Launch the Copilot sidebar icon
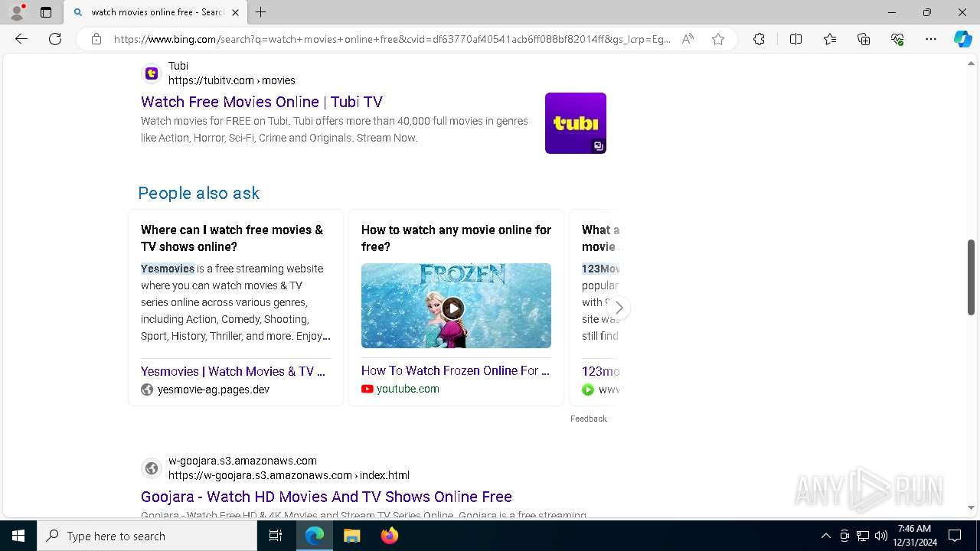This screenshot has width=980, height=551. 962,39
